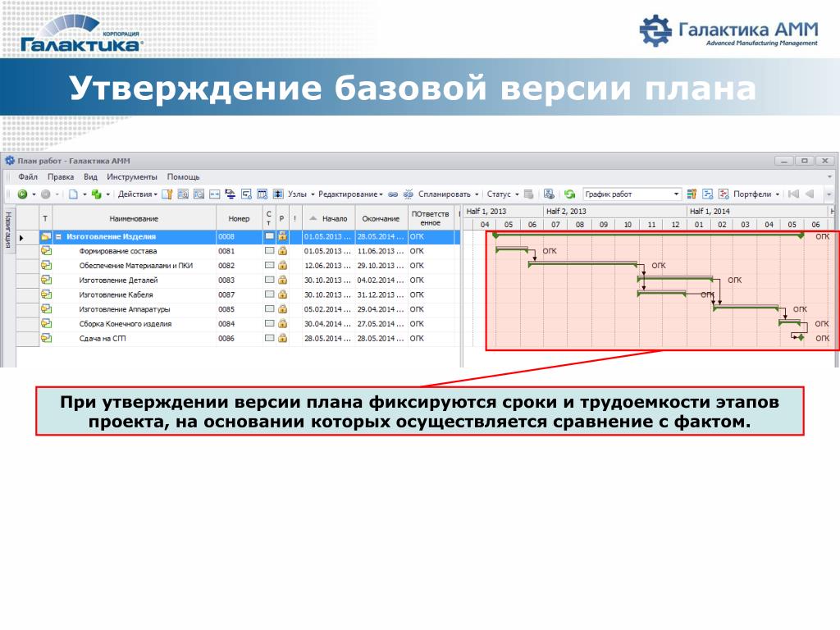The width and height of the screenshot is (840, 630).
Task: Toggle Ст box in Изготовление Деталей row
Action: (269, 280)
